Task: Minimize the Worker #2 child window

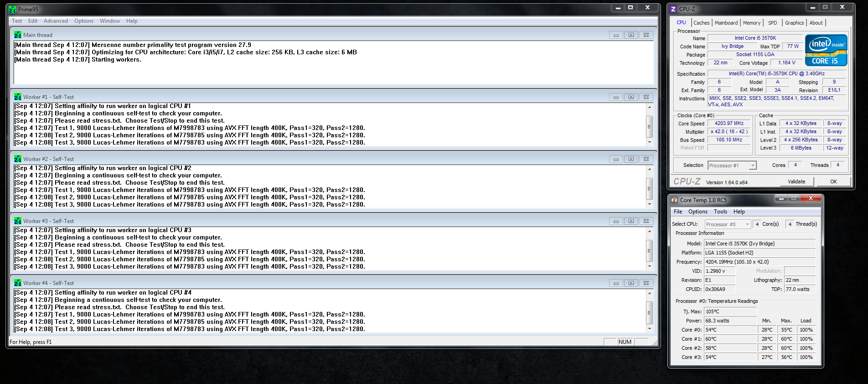Action: (x=616, y=159)
